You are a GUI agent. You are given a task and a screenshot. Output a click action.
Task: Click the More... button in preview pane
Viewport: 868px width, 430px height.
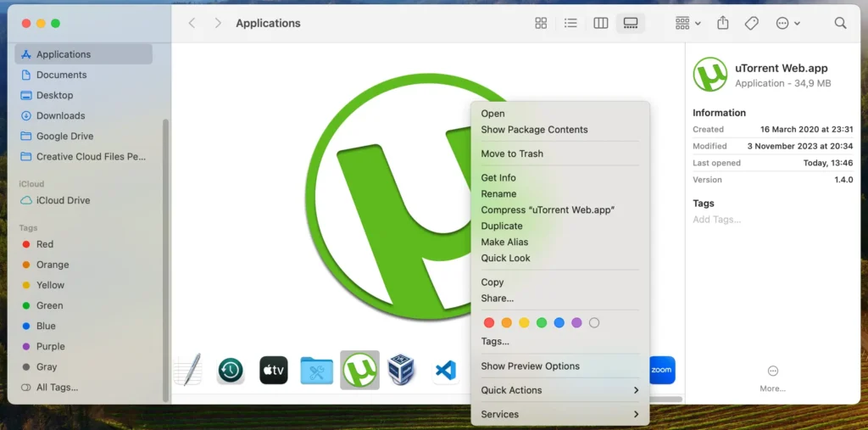[x=773, y=378]
